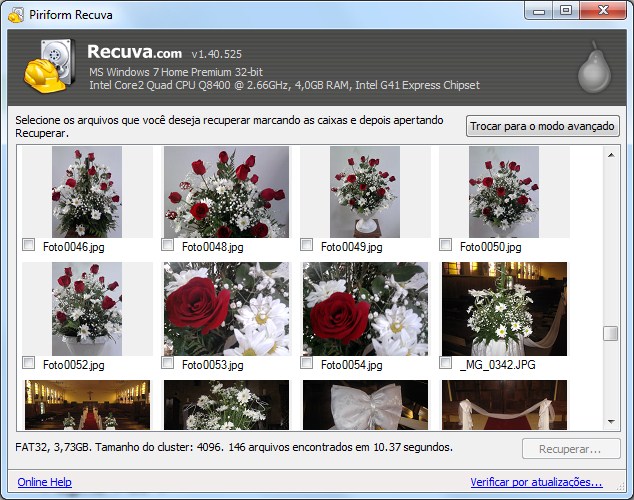Select the _MG_0342.JPG church flower thumbnail
This screenshot has height=500, width=634.
505,309
